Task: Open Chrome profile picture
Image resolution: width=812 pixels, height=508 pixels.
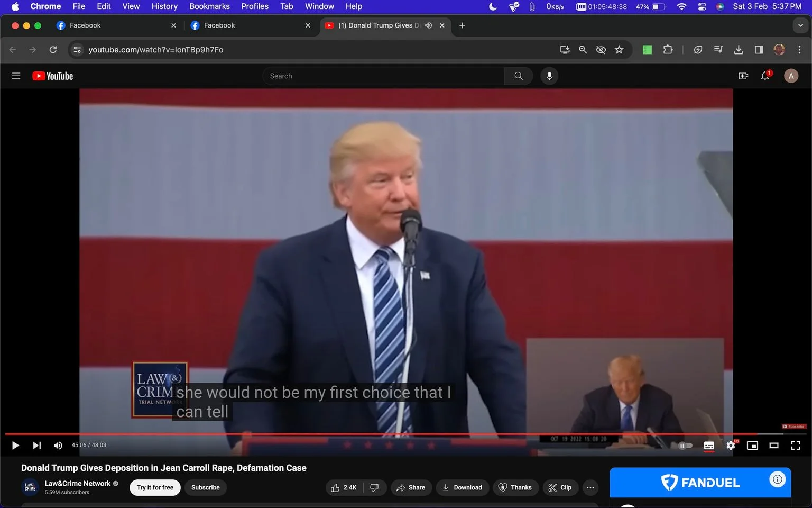Action: (779, 50)
